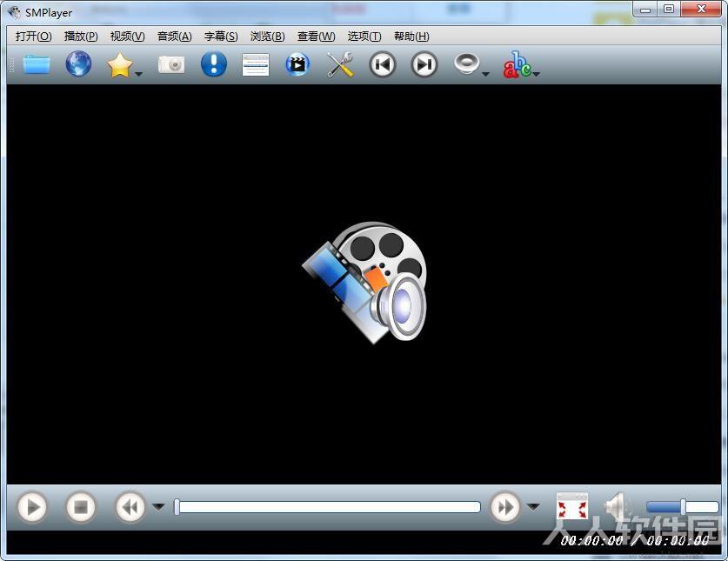728x561 pixels.
Task: Open the 字幕(S) menu
Action: (x=221, y=37)
